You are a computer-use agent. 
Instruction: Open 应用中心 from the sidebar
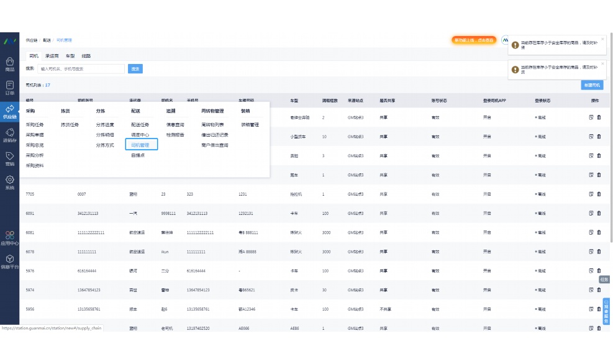9,238
